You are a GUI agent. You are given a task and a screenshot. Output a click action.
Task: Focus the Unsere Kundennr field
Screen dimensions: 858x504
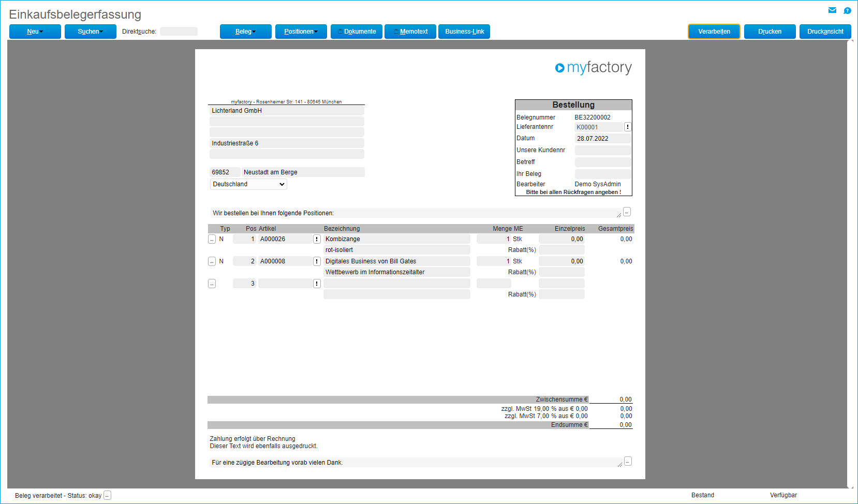click(603, 151)
